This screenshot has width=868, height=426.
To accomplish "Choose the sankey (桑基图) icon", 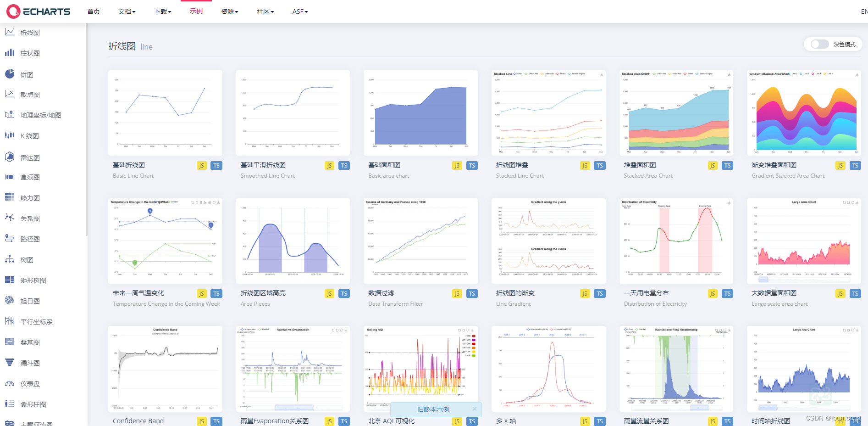I will (x=9, y=342).
